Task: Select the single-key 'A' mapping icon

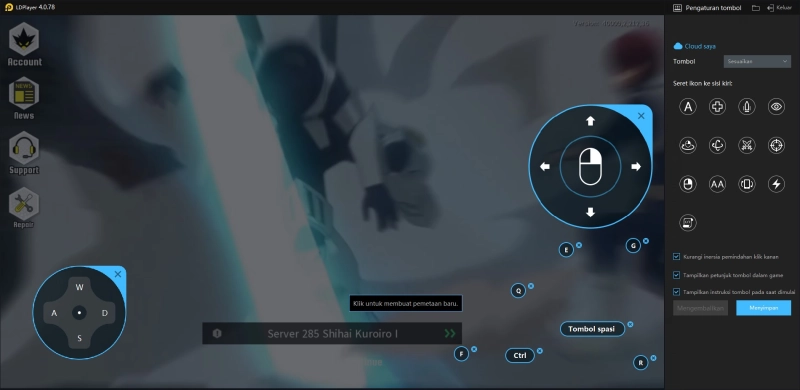Action: pos(687,107)
